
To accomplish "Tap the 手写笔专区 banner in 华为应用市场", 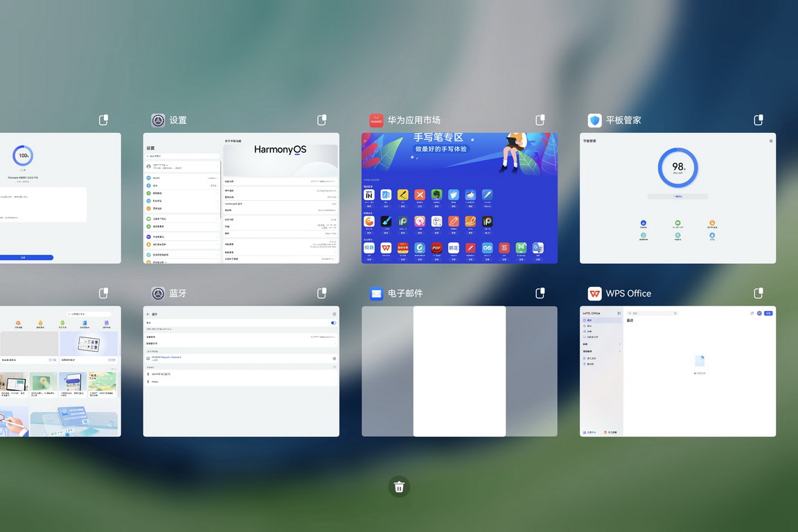I will (459, 154).
